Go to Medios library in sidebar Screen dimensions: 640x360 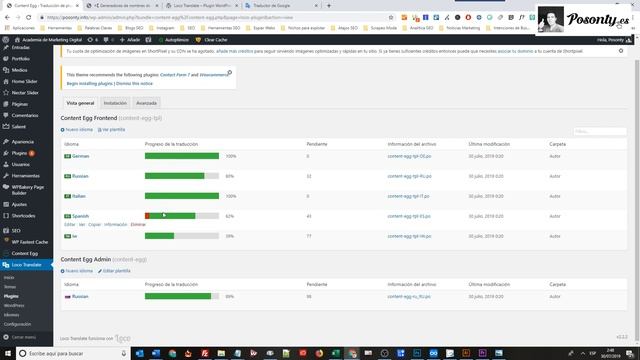[x=19, y=70]
